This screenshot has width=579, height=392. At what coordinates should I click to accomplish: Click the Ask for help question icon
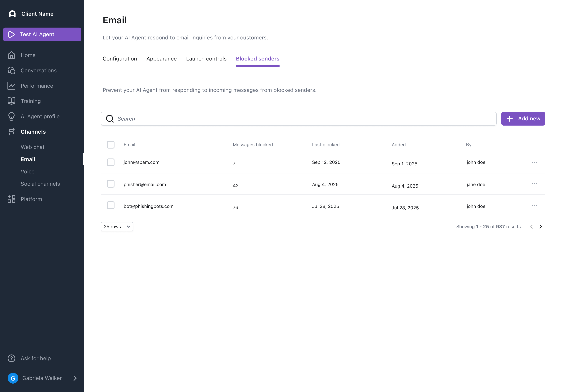coord(11,358)
